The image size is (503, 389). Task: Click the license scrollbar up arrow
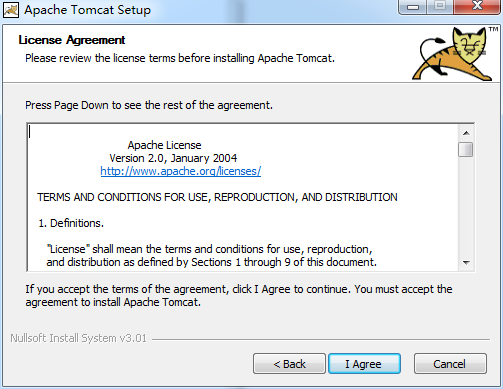pos(466,133)
